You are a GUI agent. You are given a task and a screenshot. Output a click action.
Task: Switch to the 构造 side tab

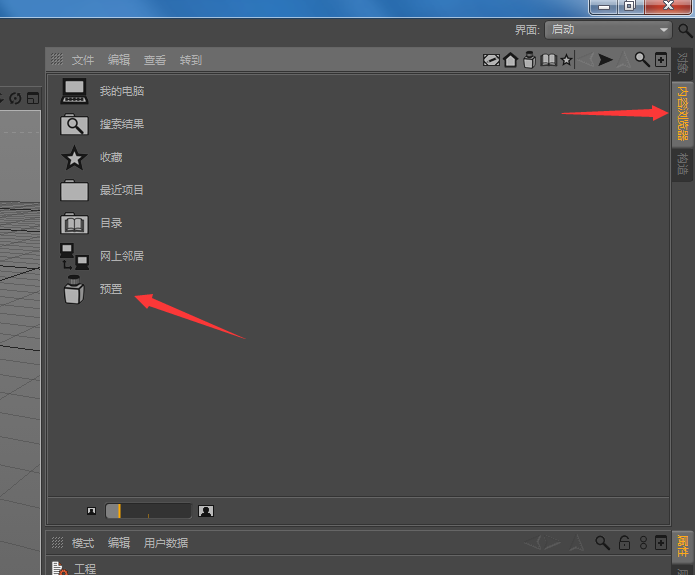tap(683, 164)
